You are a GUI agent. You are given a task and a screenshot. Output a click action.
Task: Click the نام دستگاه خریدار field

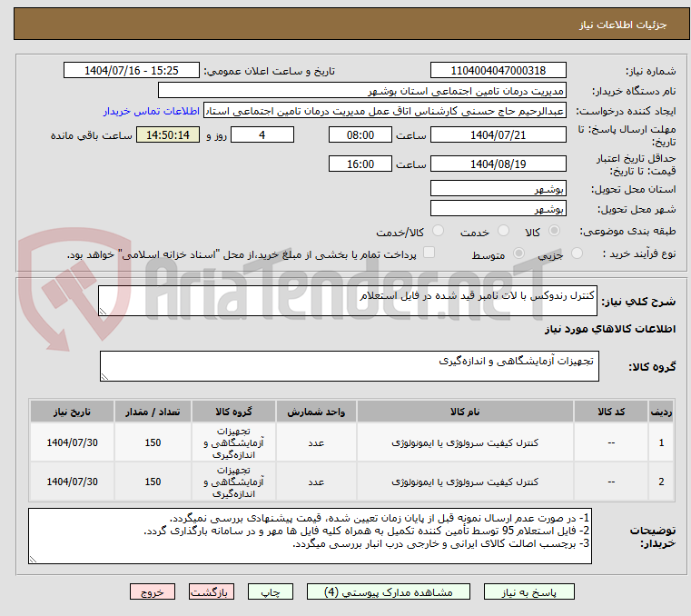click(x=361, y=91)
